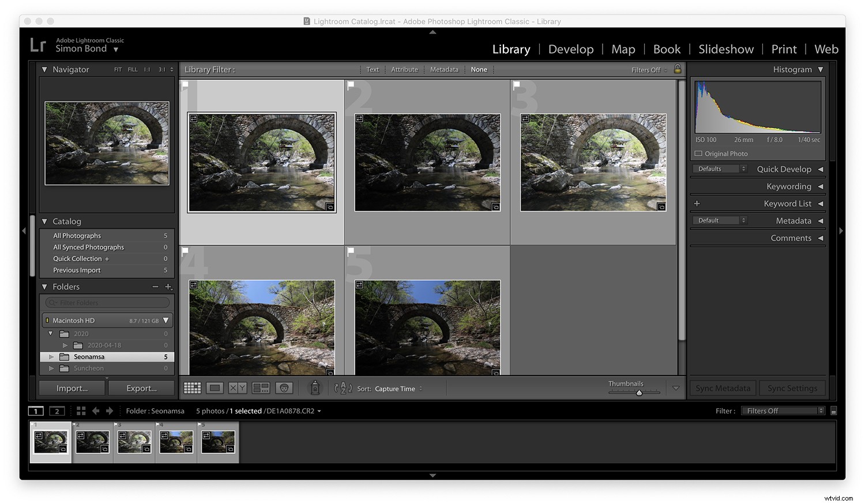Open the Slideshow module

[x=725, y=49]
